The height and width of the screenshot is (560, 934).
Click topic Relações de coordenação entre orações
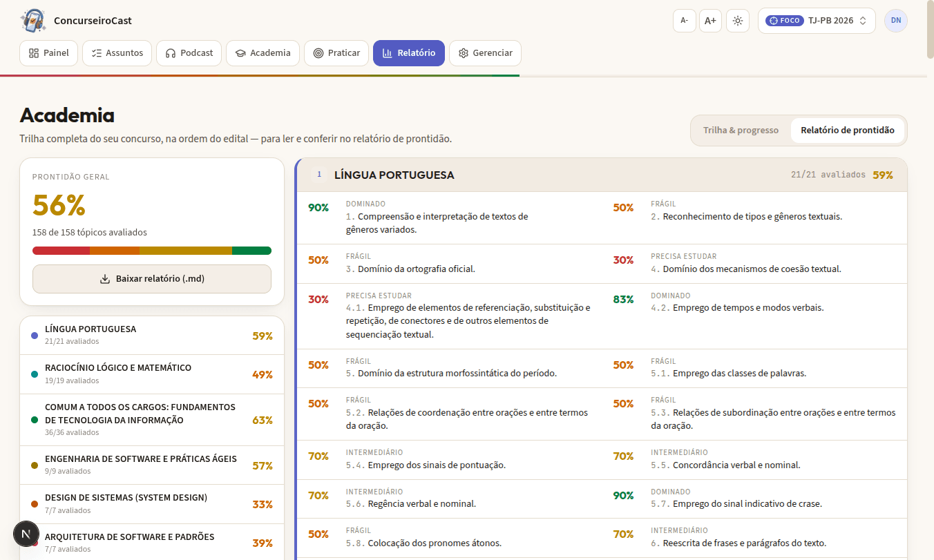pos(449,414)
